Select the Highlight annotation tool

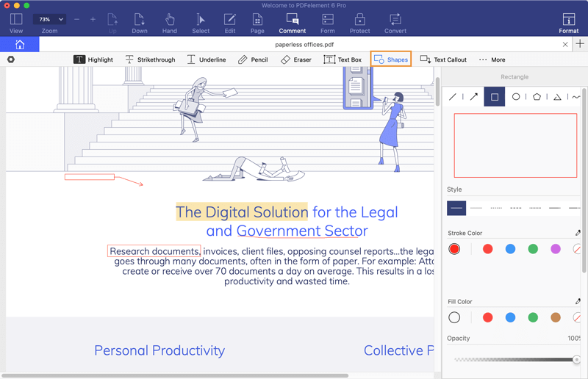[x=95, y=59]
